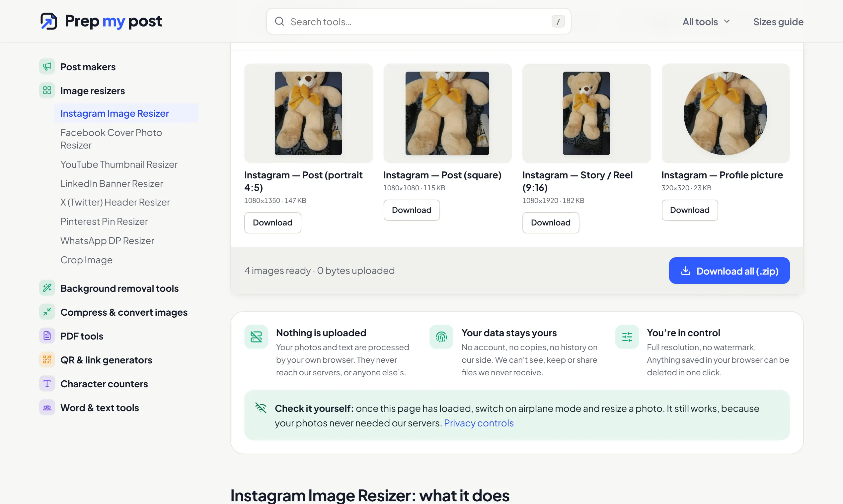This screenshot has height=504, width=843.
Task: Download the Story / Reel image
Action: pyautogui.click(x=550, y=222)
